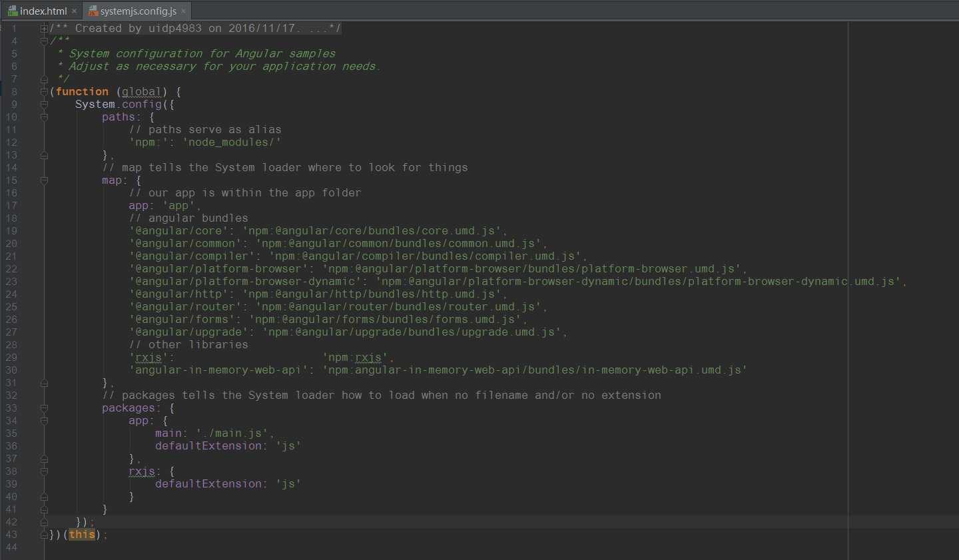Click the '// other libraries' comment

188,345
